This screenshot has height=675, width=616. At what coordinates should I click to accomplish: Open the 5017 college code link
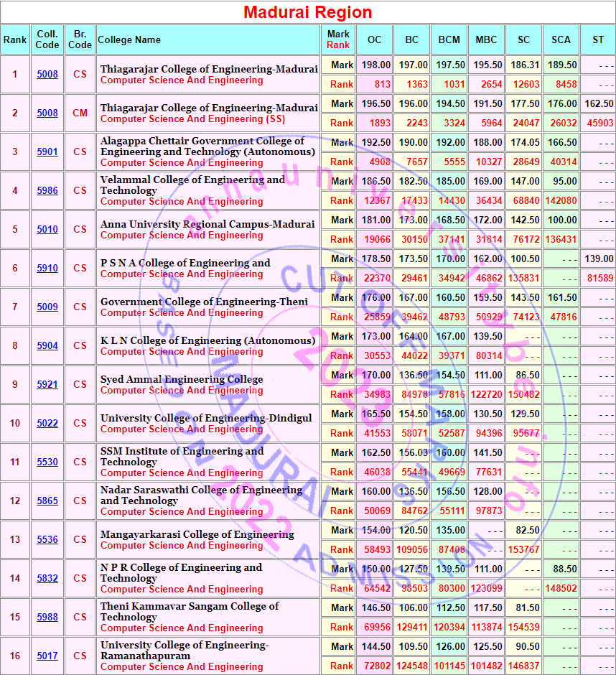click(x=47, y=656)
